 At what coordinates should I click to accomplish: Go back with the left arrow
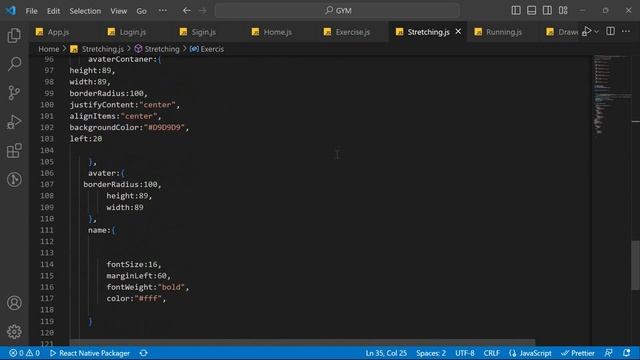pyautogui.click(x=187, y=11)
